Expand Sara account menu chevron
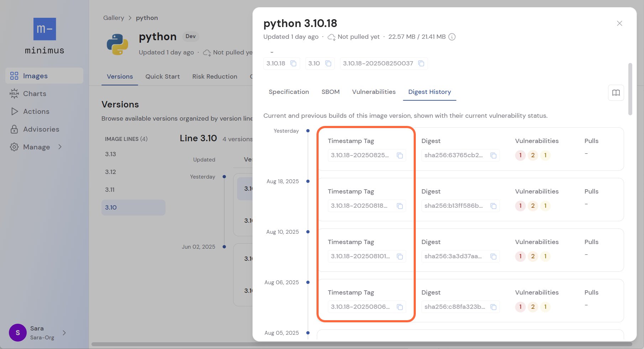Screen dimensions: 644x349 pos(64,333)
